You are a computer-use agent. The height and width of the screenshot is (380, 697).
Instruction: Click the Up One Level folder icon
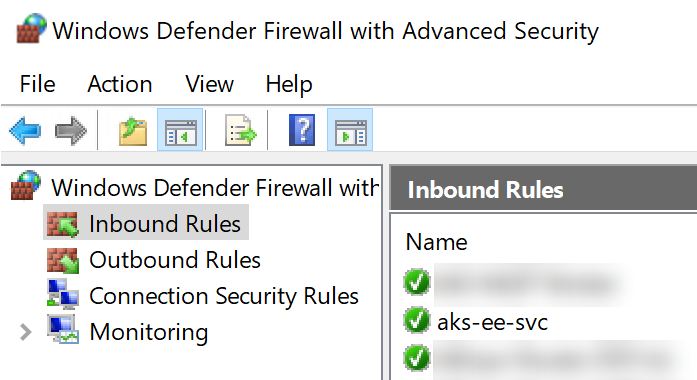(x=133, y=131)
